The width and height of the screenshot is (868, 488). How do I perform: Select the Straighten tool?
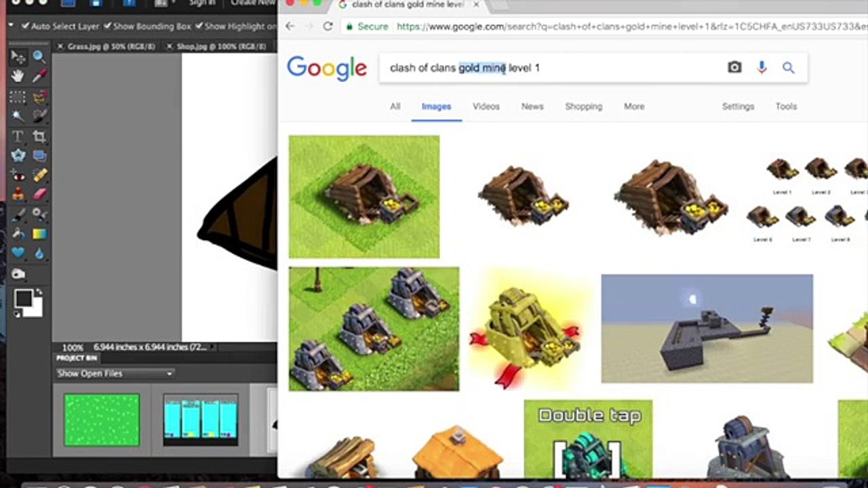pos(39,156)
